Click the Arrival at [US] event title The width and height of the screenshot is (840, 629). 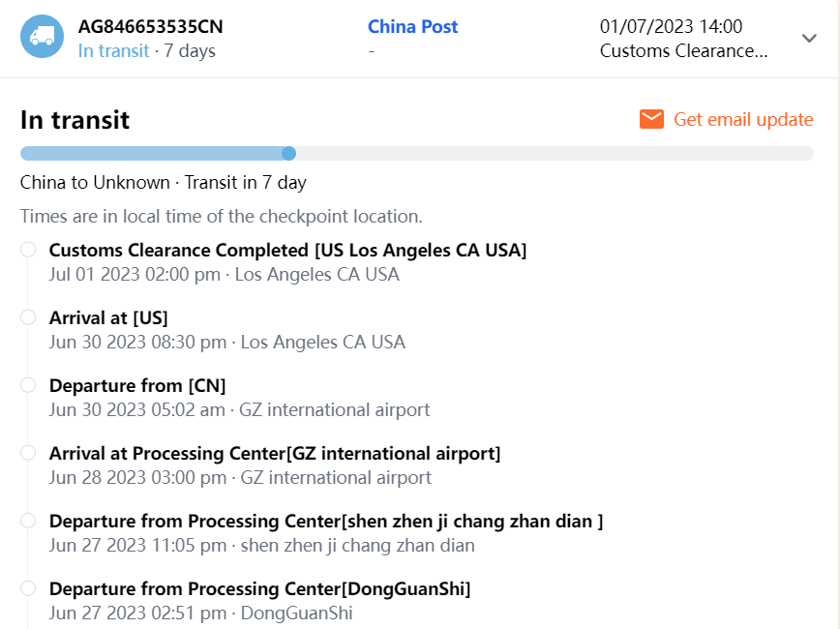pos(108,318)
